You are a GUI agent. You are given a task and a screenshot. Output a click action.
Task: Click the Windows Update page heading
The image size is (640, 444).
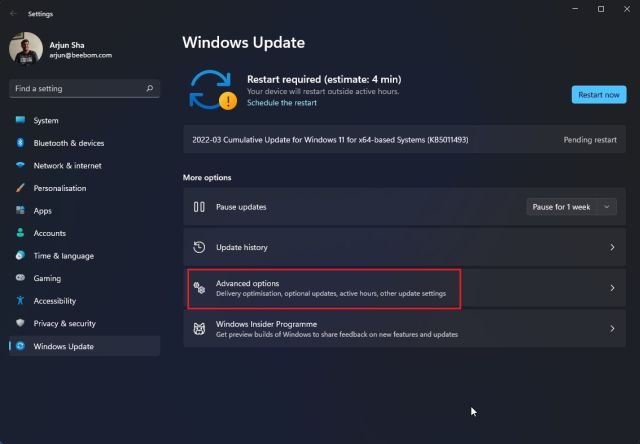243,42
